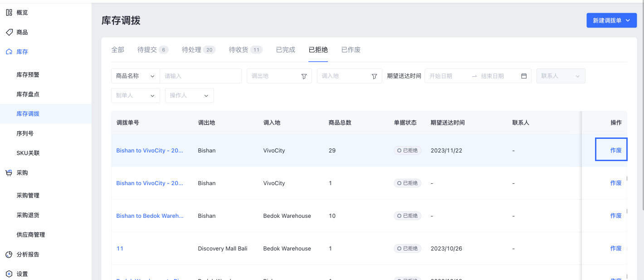Click the Discovery Mall Bali cell
Screen dimensions: 644x280
click(223, 249)
